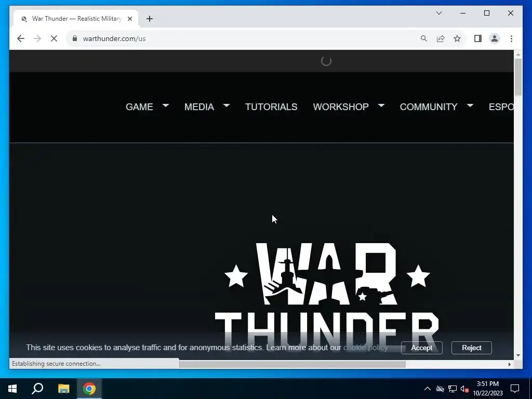Accept the site cookies
Viewport: 532px width, 399px height.
pyautogui.click(x=422, y=348)
